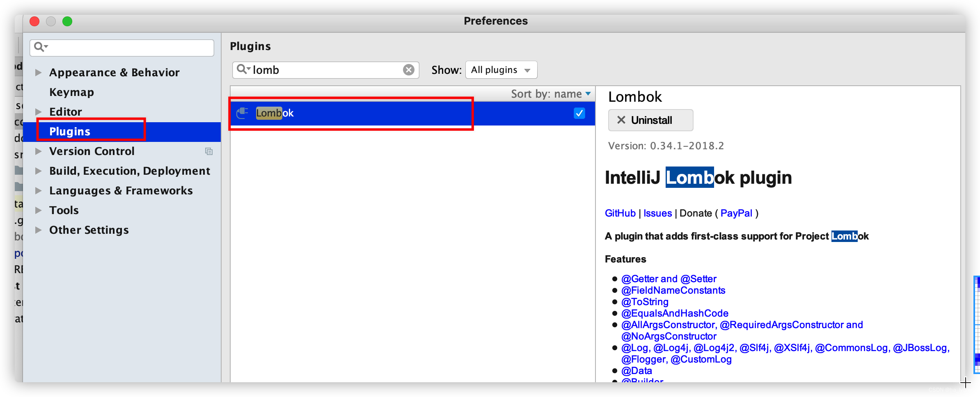This screenshot has width=980, height=397.
Task: Open Editor settings page
Action: pos(66,112)
